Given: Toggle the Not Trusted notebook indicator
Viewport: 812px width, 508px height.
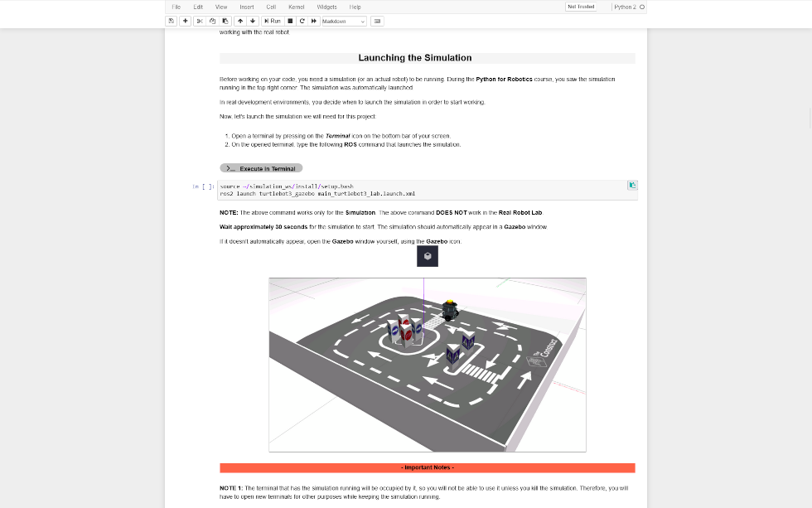Looking at the screenshot, I should click(580, 7).
